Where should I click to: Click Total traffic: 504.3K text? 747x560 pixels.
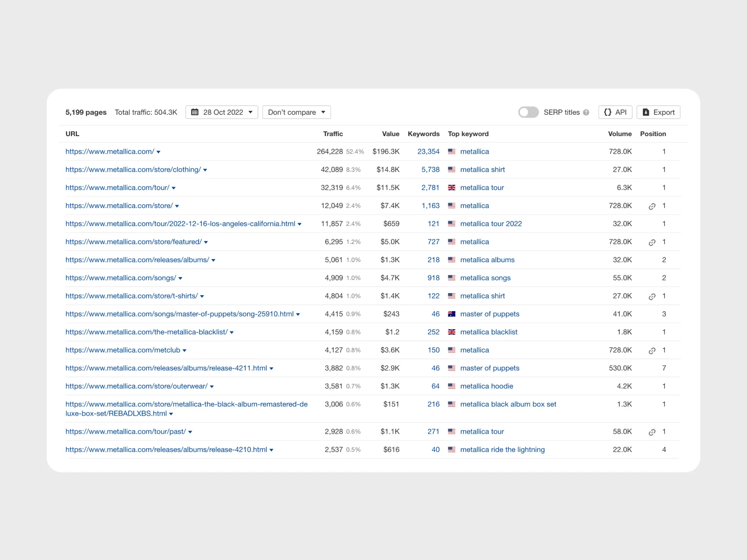pyautogui.click(x=146, y=112)
